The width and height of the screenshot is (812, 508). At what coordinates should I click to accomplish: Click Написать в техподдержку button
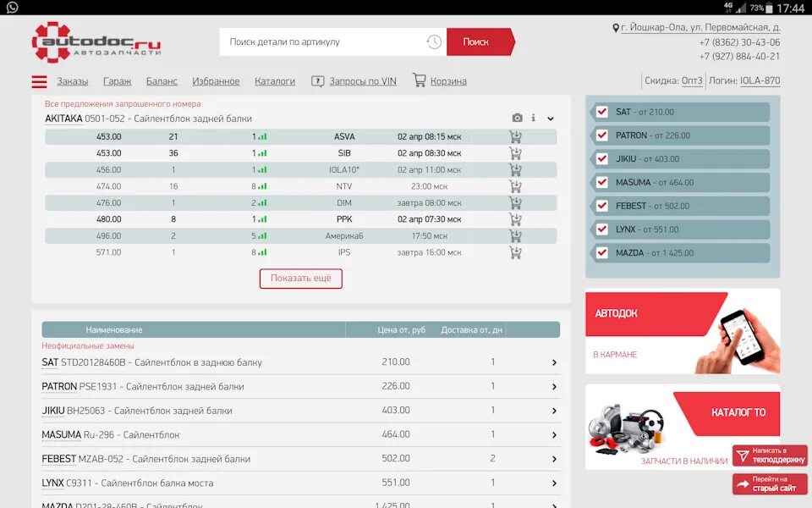(770, 456)
